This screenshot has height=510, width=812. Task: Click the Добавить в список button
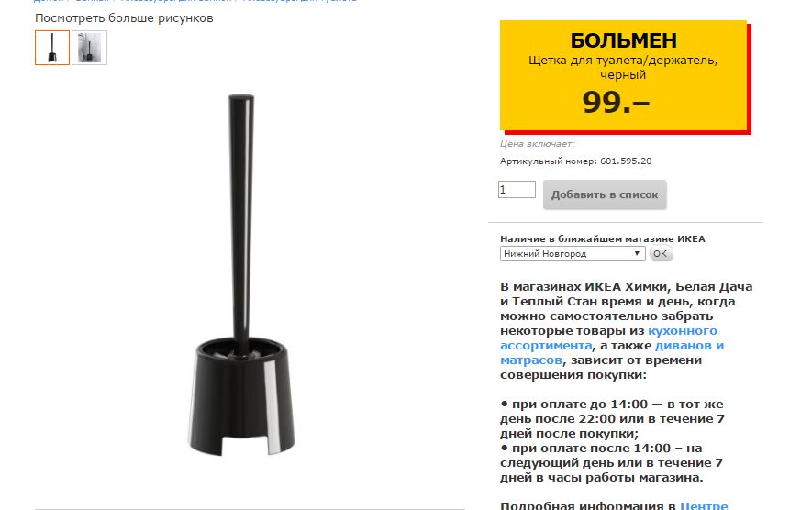coord(605,194)
